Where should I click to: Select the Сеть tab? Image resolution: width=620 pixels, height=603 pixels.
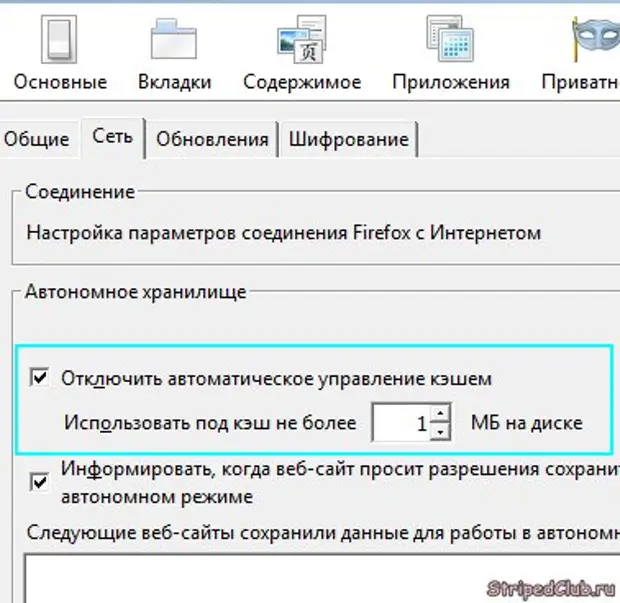(112, 137)
